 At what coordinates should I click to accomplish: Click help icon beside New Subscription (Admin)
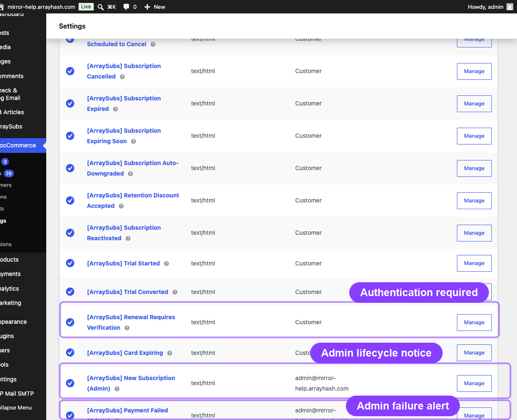point(117,389)
